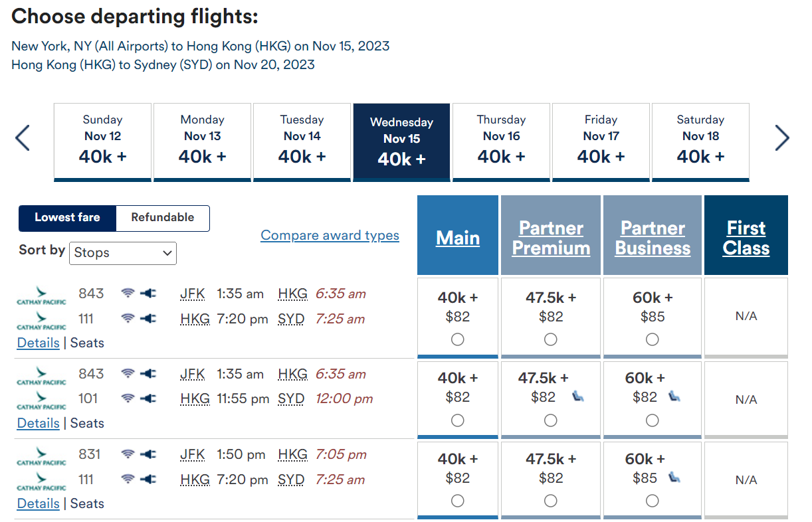Open Details for the first flight option
The width and height of the screenshot is (812, 522).
point(38,343)
